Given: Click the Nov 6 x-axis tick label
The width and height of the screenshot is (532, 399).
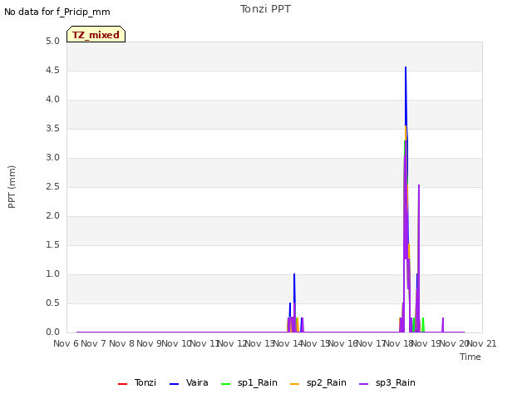Looking at the screenshot, I should tap(66, 343).
